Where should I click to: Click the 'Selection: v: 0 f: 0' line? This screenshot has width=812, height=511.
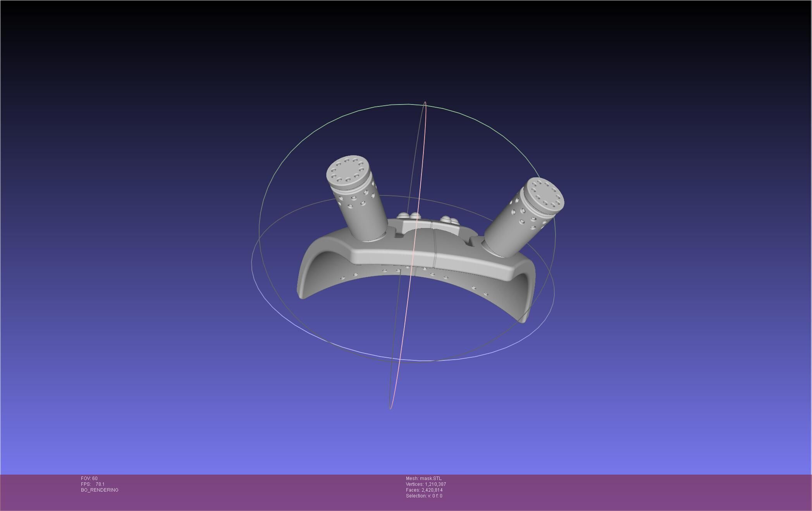point(424,496)
